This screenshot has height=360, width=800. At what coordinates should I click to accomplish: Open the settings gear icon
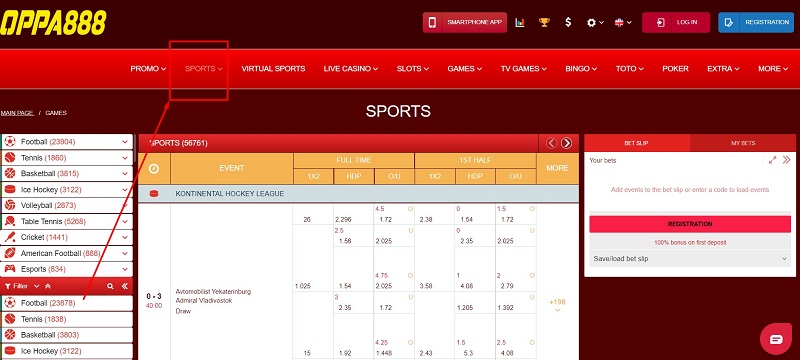591,22
